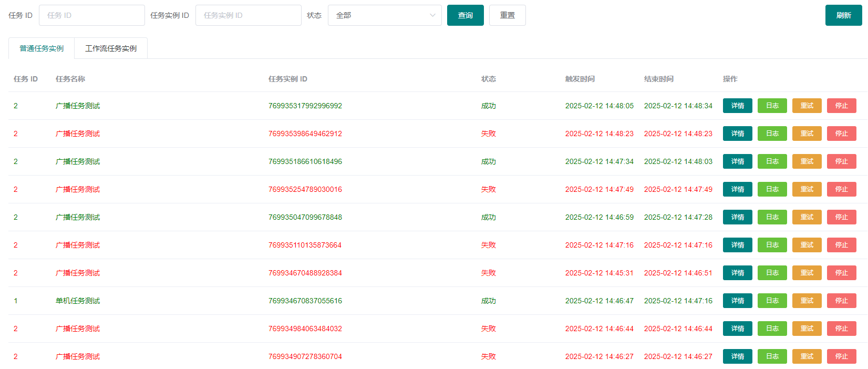Open the 状态 dropdown showing 全部
This screenshot has width=868, height=369.
(x=384, y=15)
